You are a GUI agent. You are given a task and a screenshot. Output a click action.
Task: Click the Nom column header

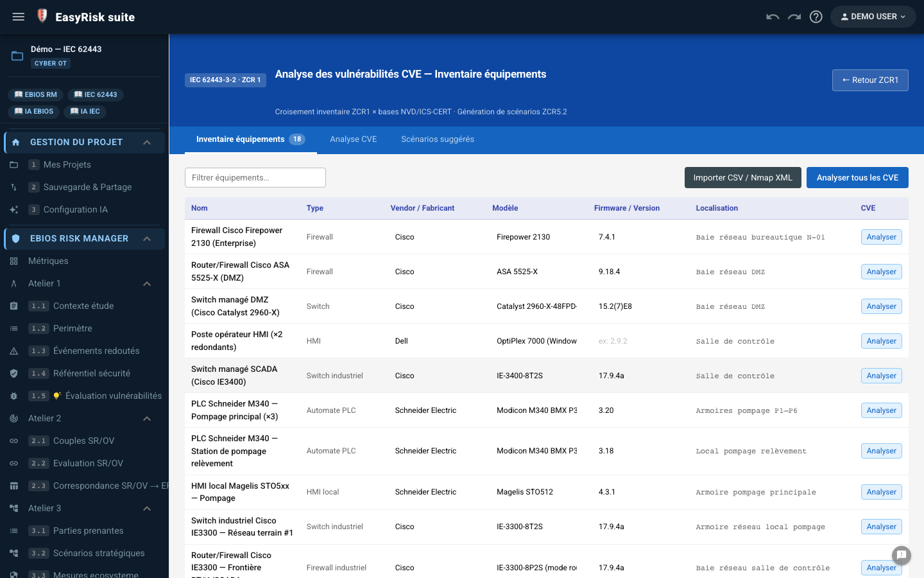click(x=200, y=208)
